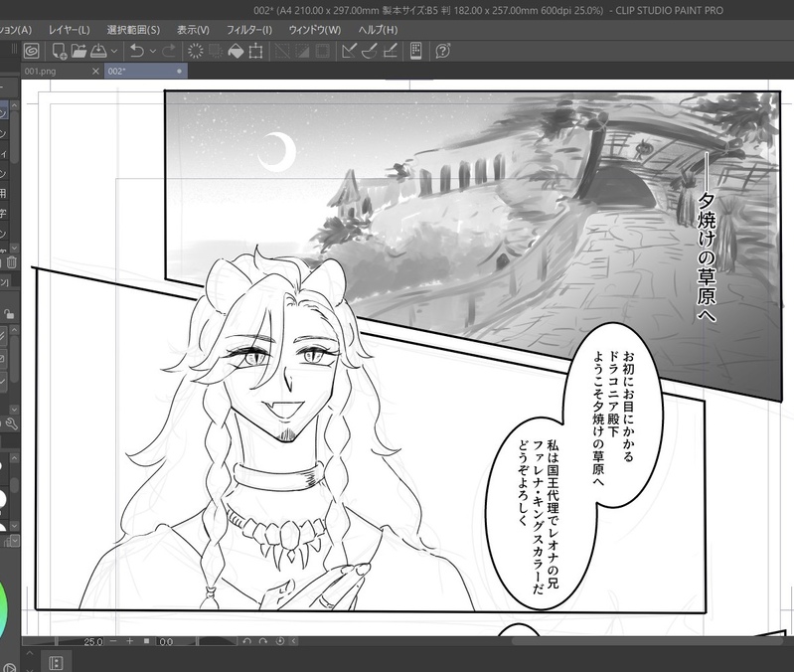Screen dimensions: 794x672
Task: Click play icon at bottom-left corner
Action: click(x=10, y=667)
